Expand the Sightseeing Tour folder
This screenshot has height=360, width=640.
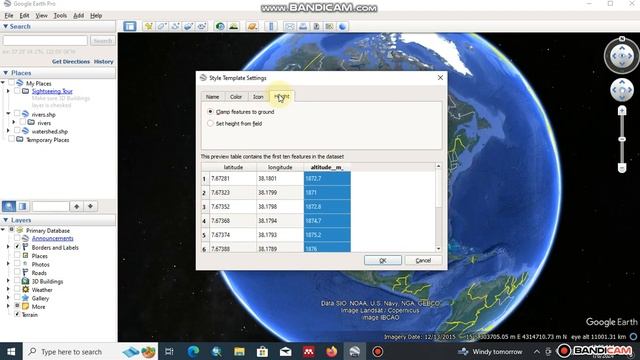pyautogui.click(x=8, y=91)
